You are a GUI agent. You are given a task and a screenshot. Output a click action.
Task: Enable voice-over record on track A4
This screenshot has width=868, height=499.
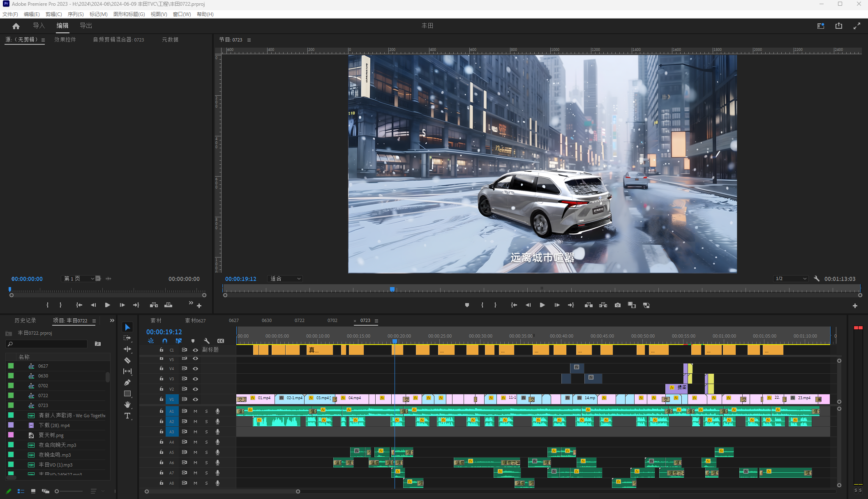[217, 442]
